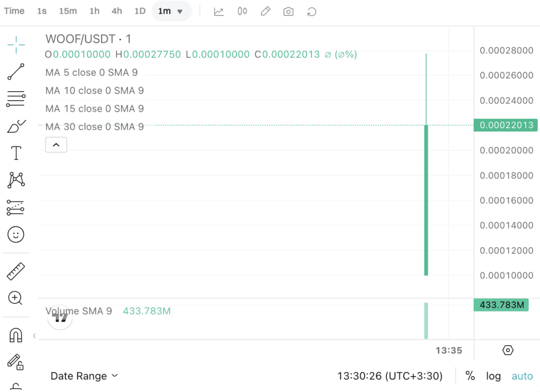Toggle the lock all drawings tool
The image size is (540, 392).
[16, 362]
